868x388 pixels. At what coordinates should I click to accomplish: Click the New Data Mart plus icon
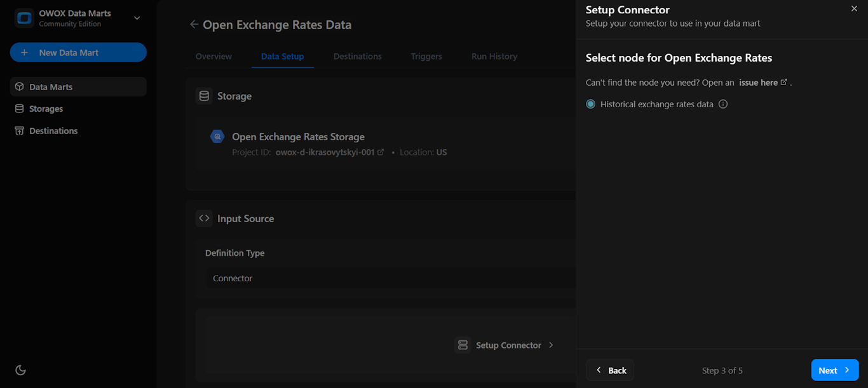[x=24, y=53]
